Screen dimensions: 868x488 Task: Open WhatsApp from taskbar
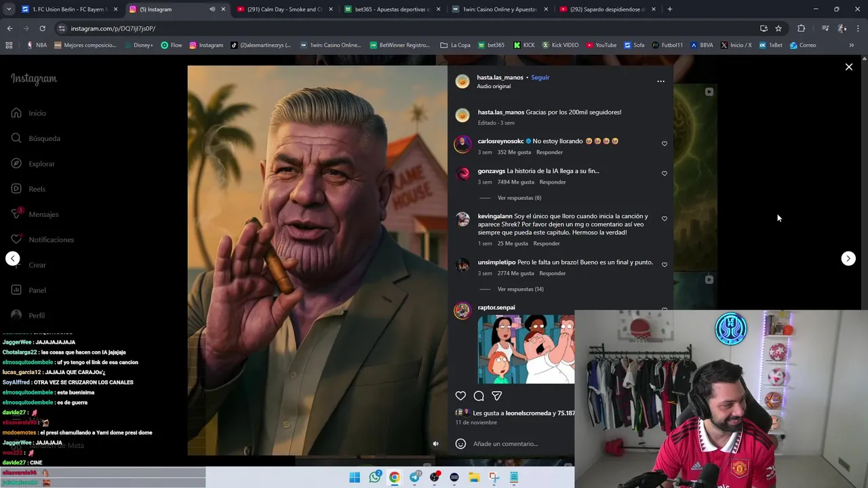pos(375,478)
